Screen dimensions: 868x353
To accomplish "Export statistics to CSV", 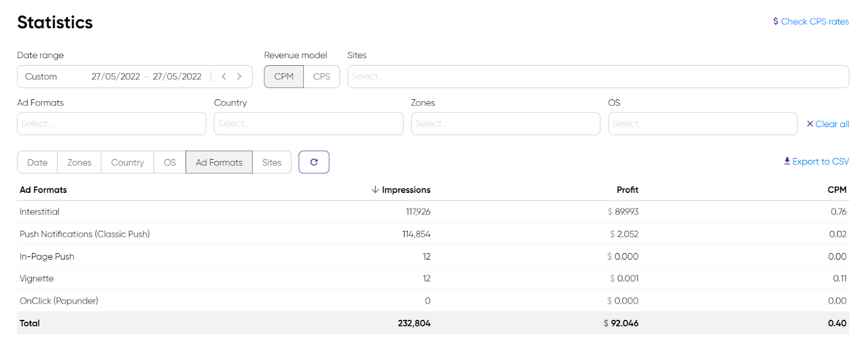I will 816,161.
